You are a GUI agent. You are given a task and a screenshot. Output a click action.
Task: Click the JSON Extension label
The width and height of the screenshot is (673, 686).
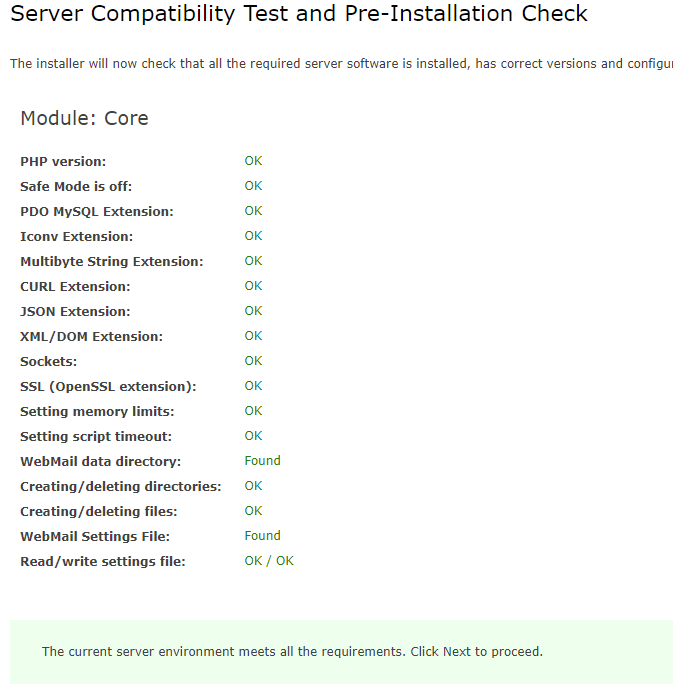point(75,311)
